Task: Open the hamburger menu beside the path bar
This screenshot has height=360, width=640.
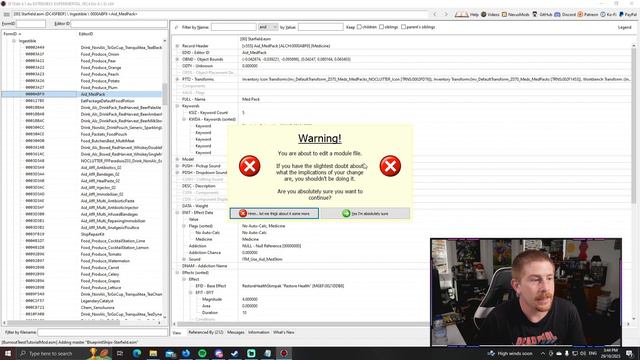Action: (x=7, y=14)
